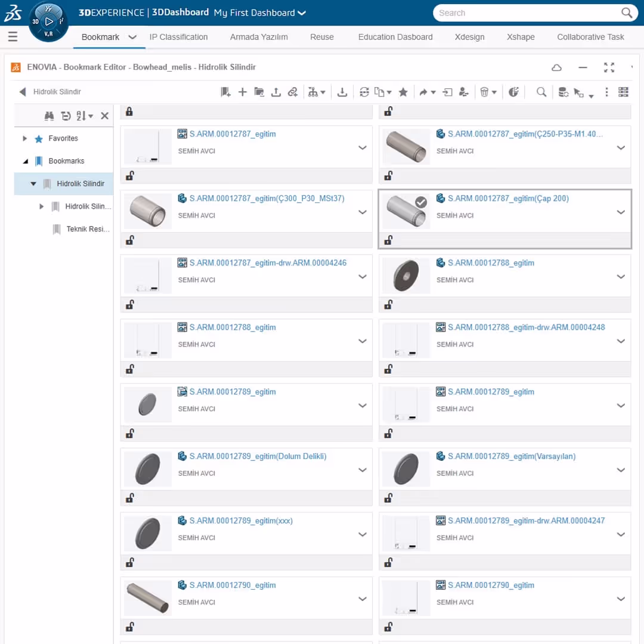Open the S.ARM.00012789_egitim(xxx) link
The image size is (644, 644).
click(x=241, y=521)
